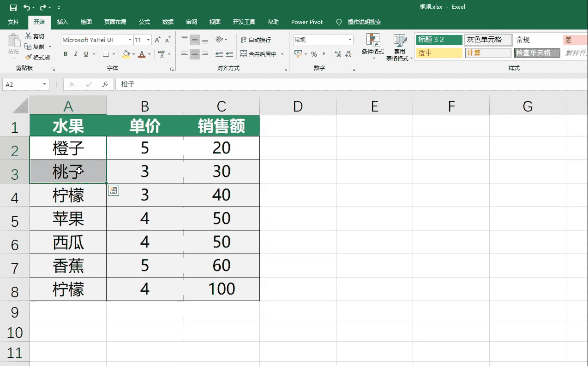
Task: Click the Percent Style icon
Action: pyautogui.click(x=314, y=54)
